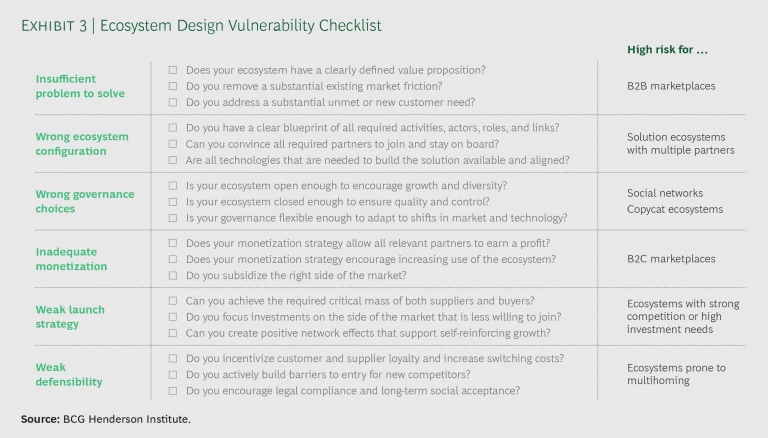
Task: Tick the clear blueprint of activities checkbox
Action: click(173, 128)
